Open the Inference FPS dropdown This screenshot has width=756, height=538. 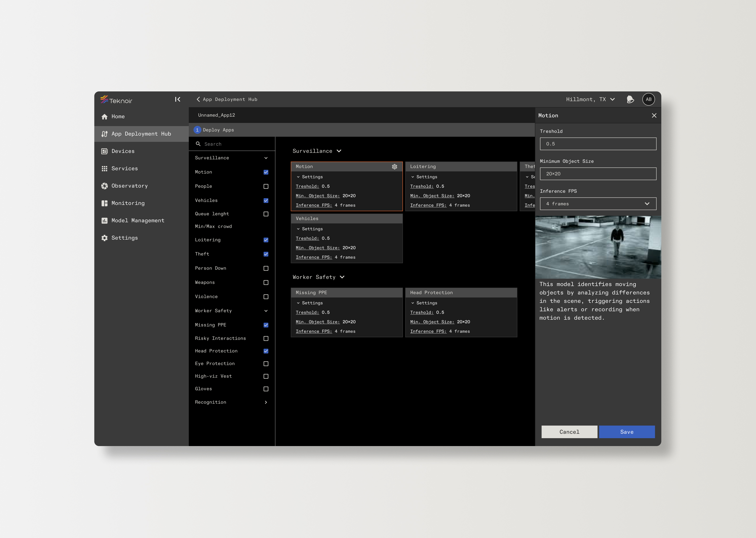(598, 204)
